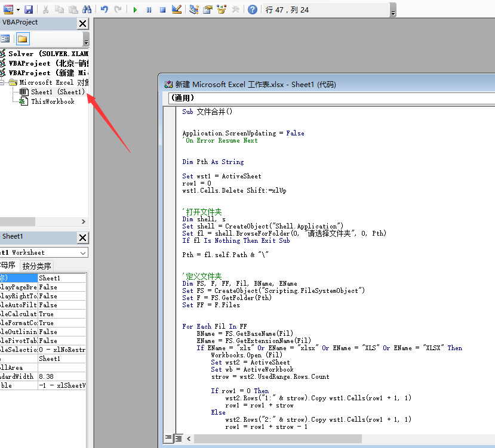Screen dimensions: 495x448
Task: Open Visual Basic Help question icon
Action: 253,10
